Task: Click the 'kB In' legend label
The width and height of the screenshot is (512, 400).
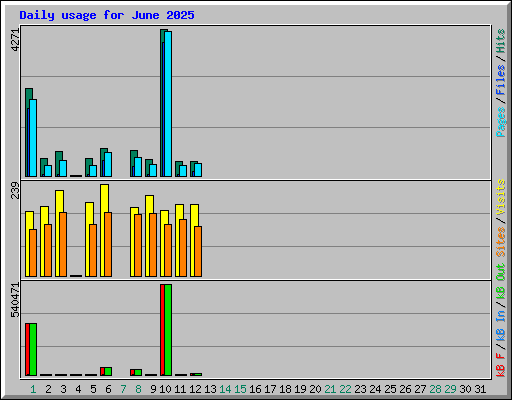Action: tap(501, 325)
